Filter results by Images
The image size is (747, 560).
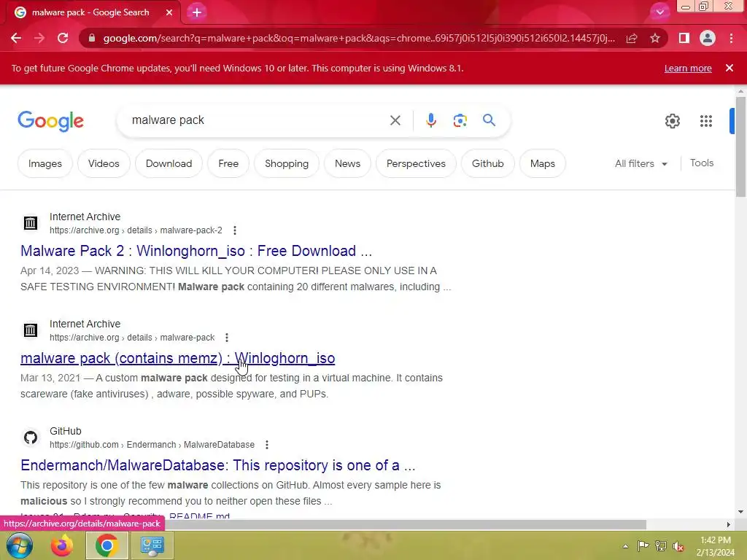44,163
